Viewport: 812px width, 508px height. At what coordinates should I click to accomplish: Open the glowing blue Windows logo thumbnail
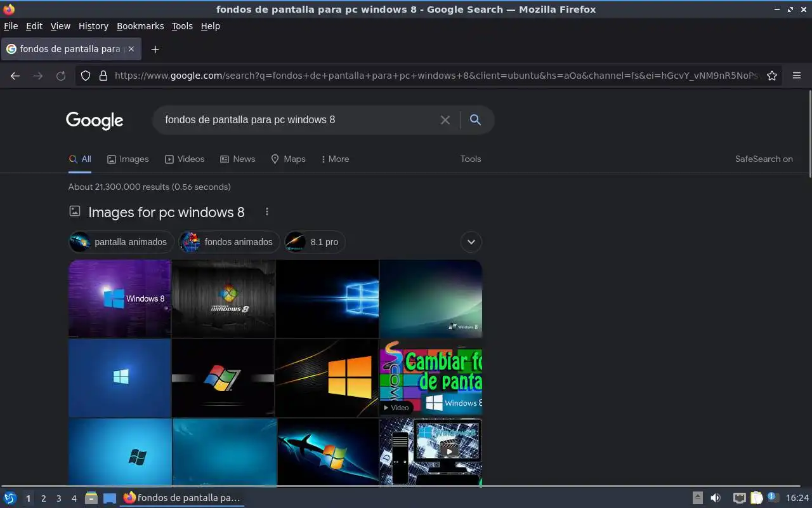(327, 298)
